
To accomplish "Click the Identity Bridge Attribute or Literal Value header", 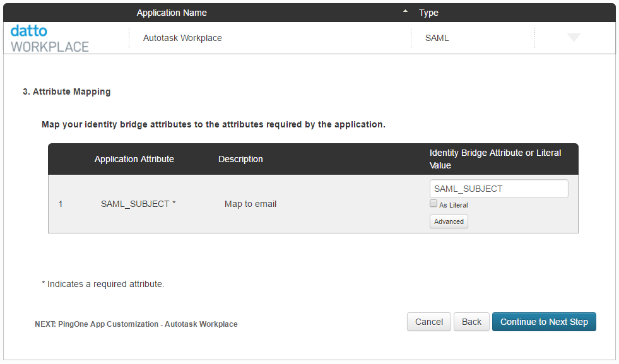I will pyautogui.click(x=495, y=159).
